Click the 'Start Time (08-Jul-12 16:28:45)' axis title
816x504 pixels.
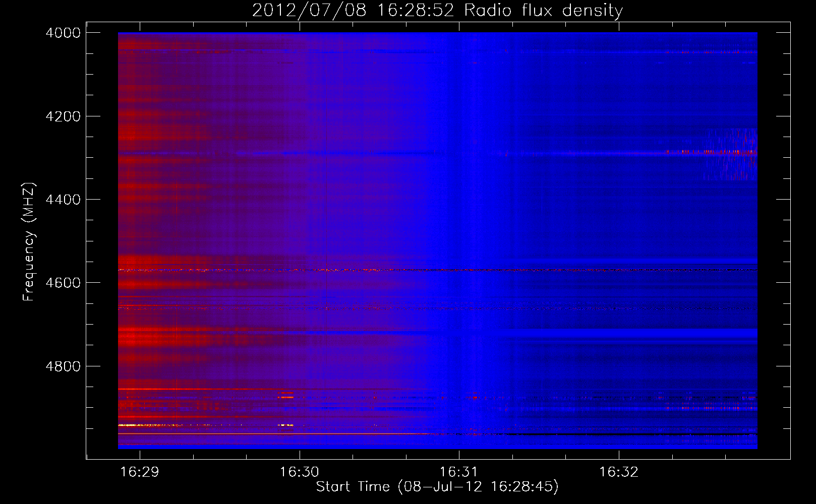coord(437,487)
